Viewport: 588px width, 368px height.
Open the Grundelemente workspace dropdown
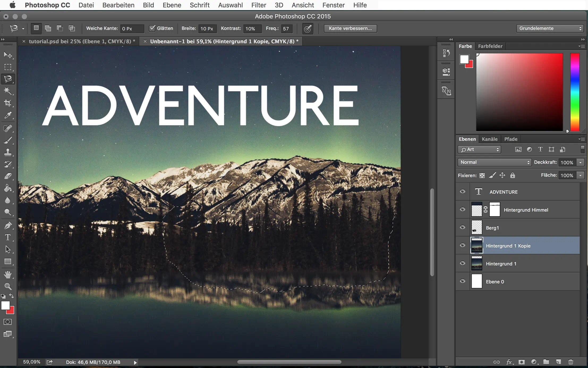coord(550,28)
